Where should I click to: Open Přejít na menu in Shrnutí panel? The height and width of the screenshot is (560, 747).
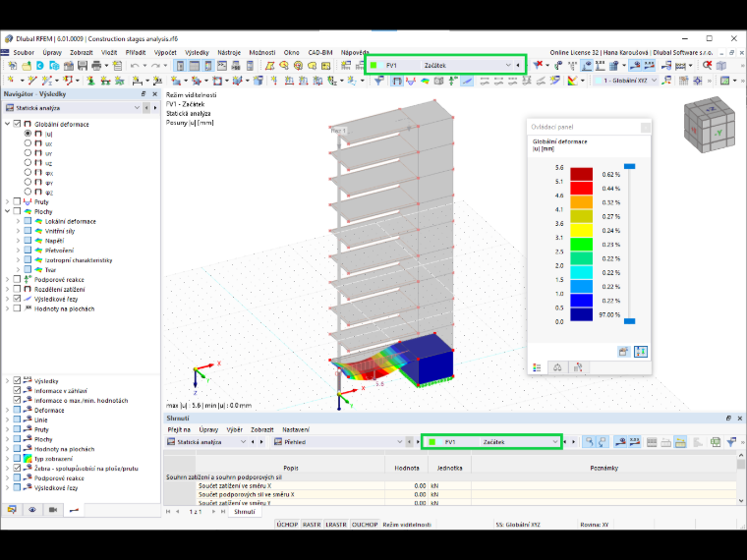pyautogui.click(x=179, y=429)
